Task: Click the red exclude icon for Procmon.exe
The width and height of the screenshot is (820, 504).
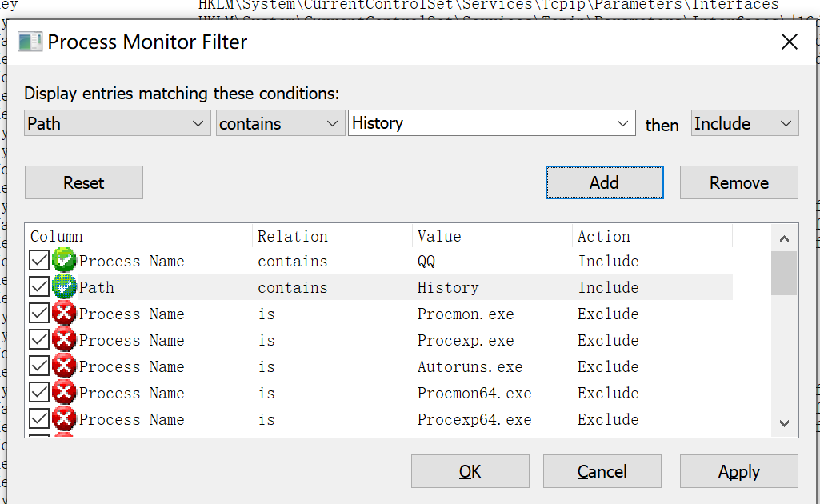Action: tap(64, 313)
